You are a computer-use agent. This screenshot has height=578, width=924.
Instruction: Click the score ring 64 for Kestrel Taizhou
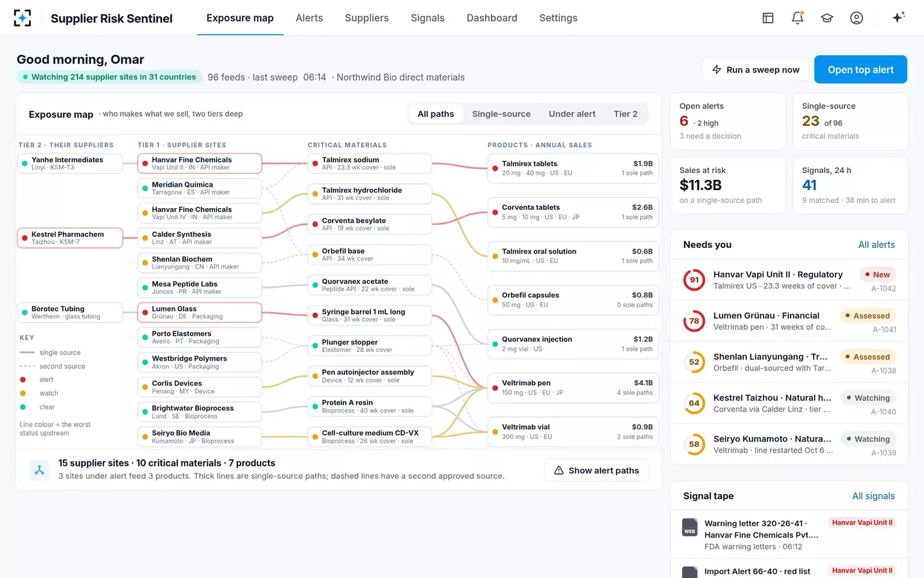[694, 403]
